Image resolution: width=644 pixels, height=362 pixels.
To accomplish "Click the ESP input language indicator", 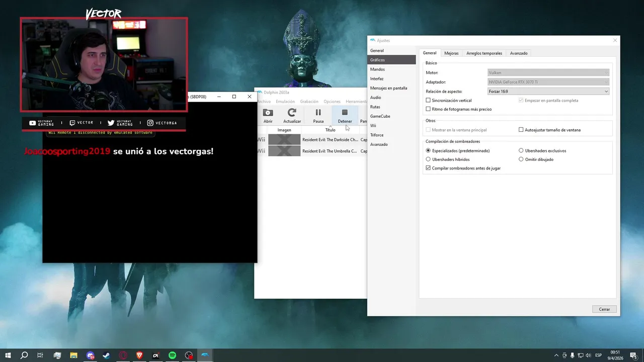I will click(599, 355).
